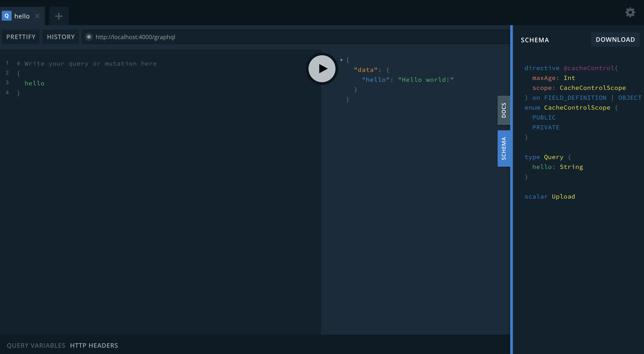Click the Query type name in the schema
The height and width of the screenshot is (354, 644).
(554, 157)
